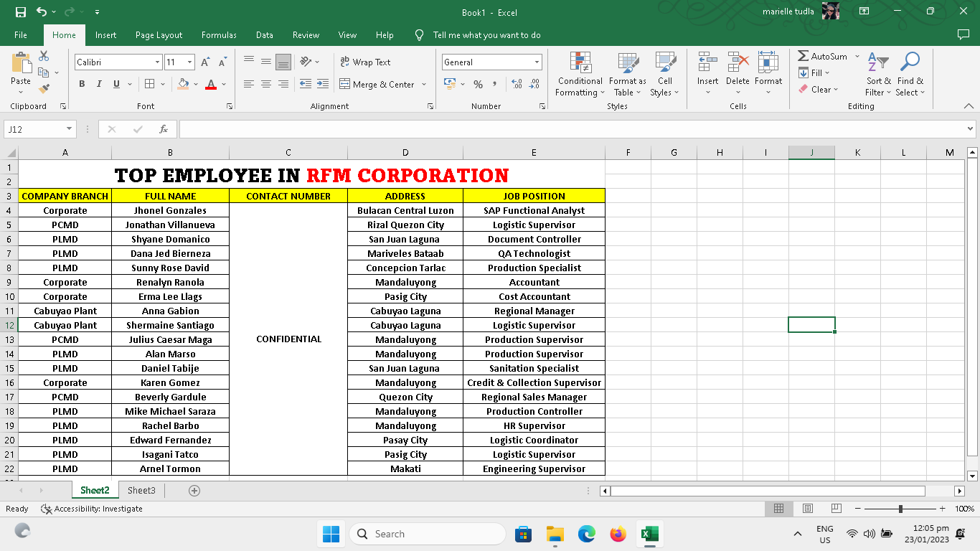The image size is (980, 551).
Task: Undo the last action in Quick Access
Action: (x=41, y=12)
